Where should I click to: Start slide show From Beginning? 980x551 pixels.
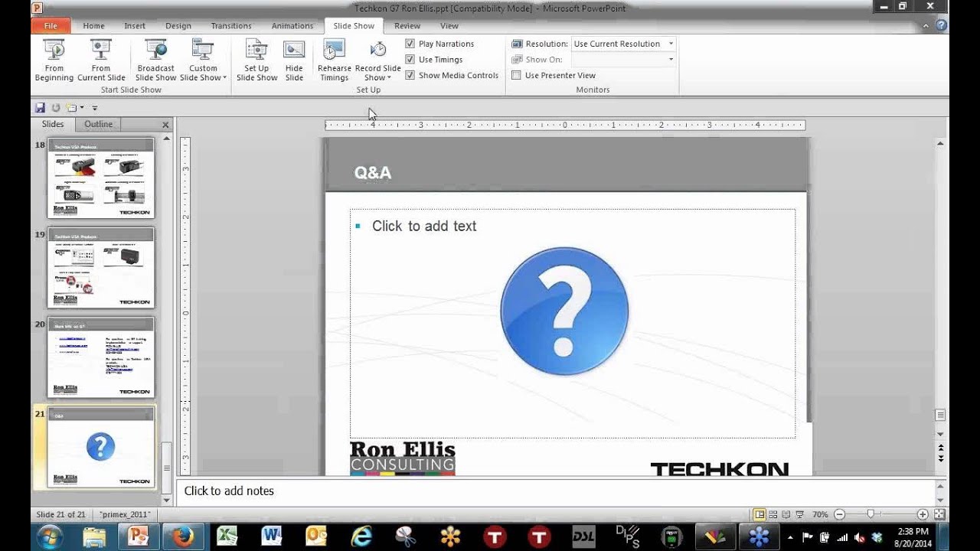tap(54, 60)
